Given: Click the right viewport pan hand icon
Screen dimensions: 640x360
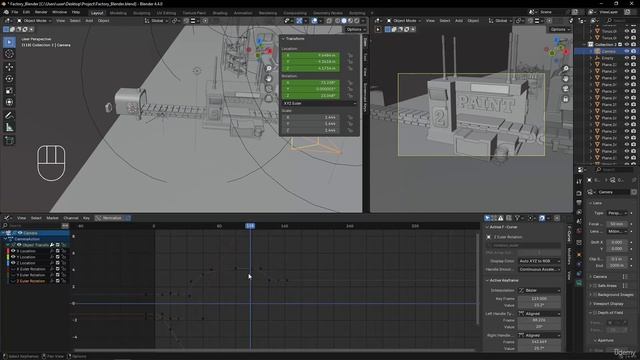Looking at the screenshot, I should coord(566,78).
